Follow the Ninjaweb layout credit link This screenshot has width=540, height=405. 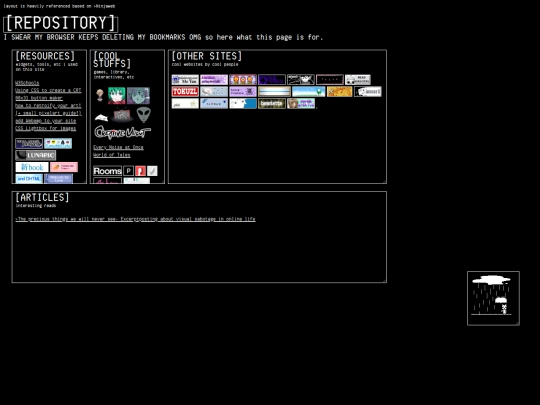coord(105,6)
